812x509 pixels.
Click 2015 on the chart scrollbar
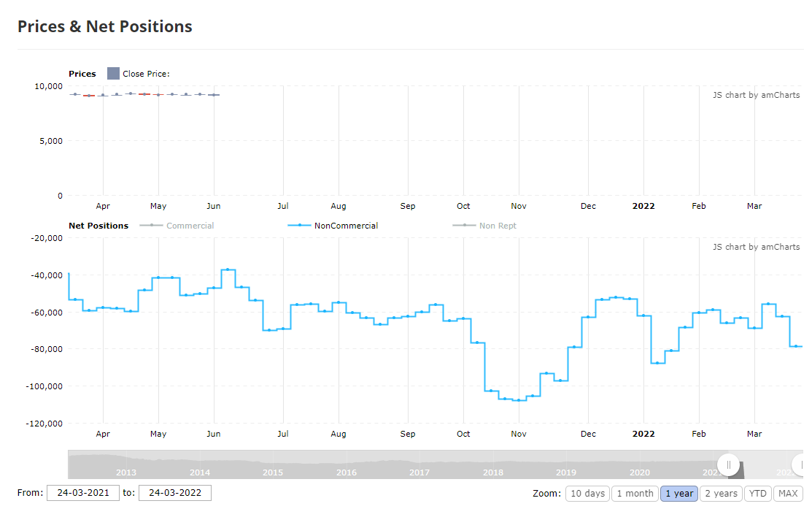[x=273, y=472]
